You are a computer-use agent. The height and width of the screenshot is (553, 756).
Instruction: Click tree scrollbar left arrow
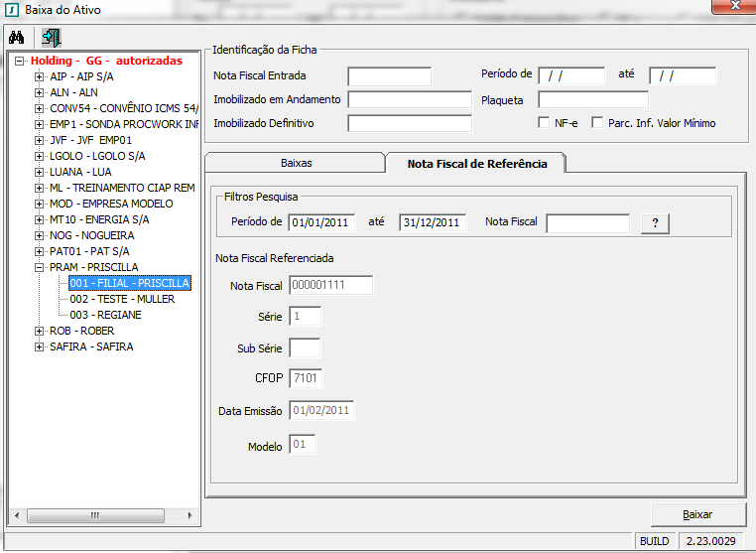point(17,515)
